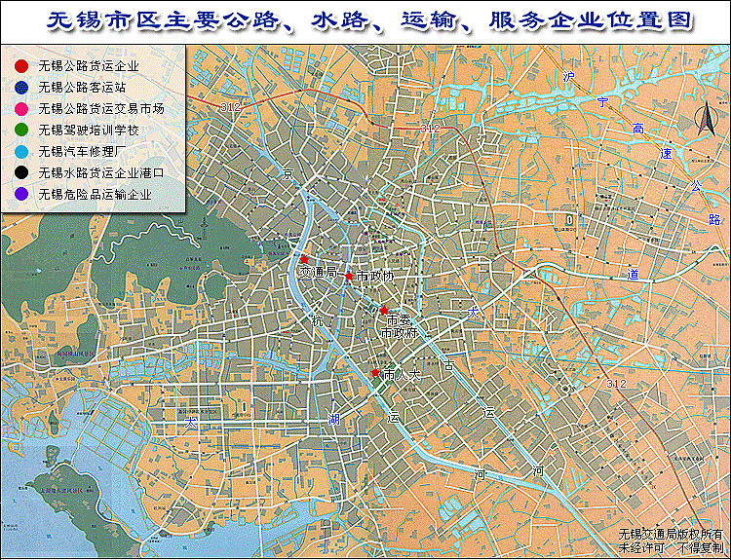Click the north compass arrow icon
Viewport: 731px width, 560px height.
[x=698, y=121]
